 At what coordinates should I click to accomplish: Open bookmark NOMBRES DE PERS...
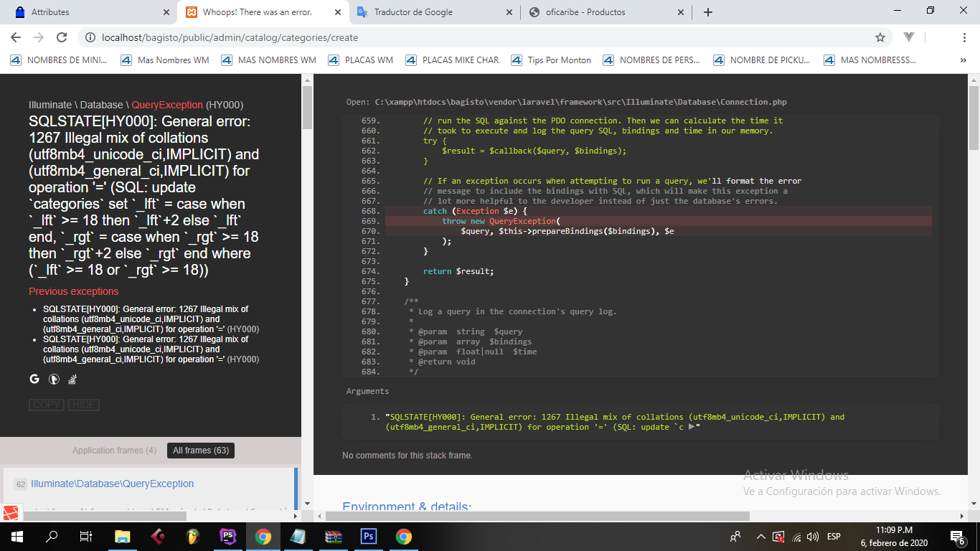(x=651, y=60)
